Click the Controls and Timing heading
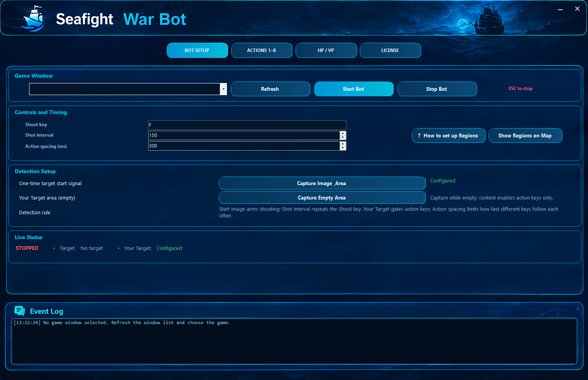This screenshot has width=588, height=380. (x=41, y=112)
